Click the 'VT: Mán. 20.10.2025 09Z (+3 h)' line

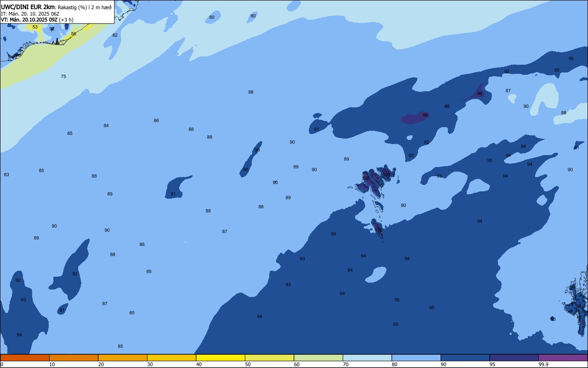click(x=37, y=20)
